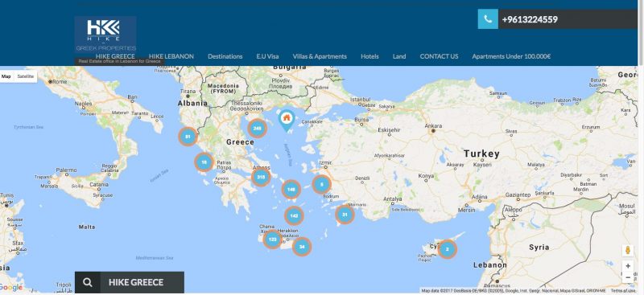Open the Athens cluster marker 315

point(261,178)
